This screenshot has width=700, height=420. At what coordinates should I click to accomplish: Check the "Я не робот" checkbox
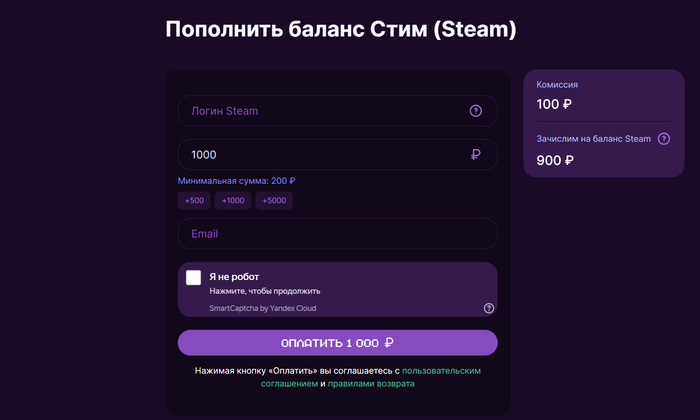point(193,277)
